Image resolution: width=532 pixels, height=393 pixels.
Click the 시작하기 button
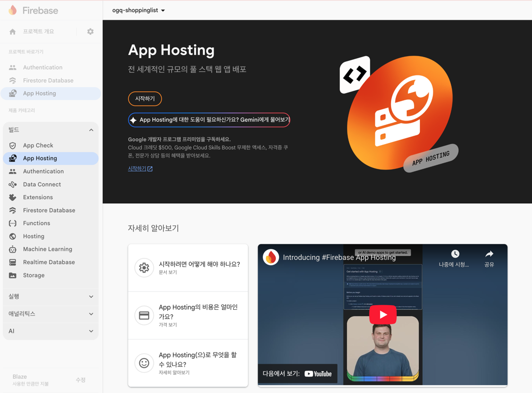(144, 99)
